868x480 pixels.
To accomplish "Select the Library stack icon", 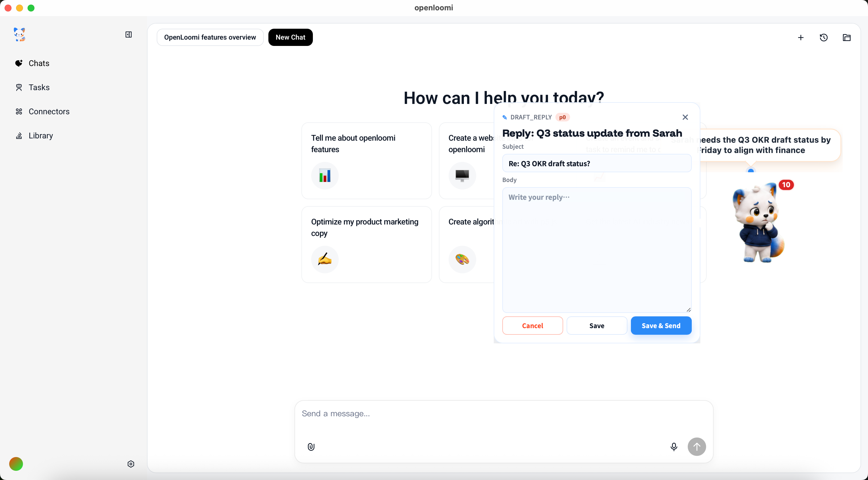I will (19, 136).
